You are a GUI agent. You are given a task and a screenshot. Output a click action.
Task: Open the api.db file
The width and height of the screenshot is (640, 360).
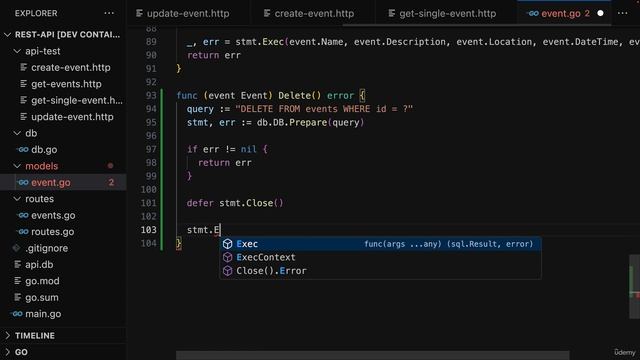click(63, 264)
